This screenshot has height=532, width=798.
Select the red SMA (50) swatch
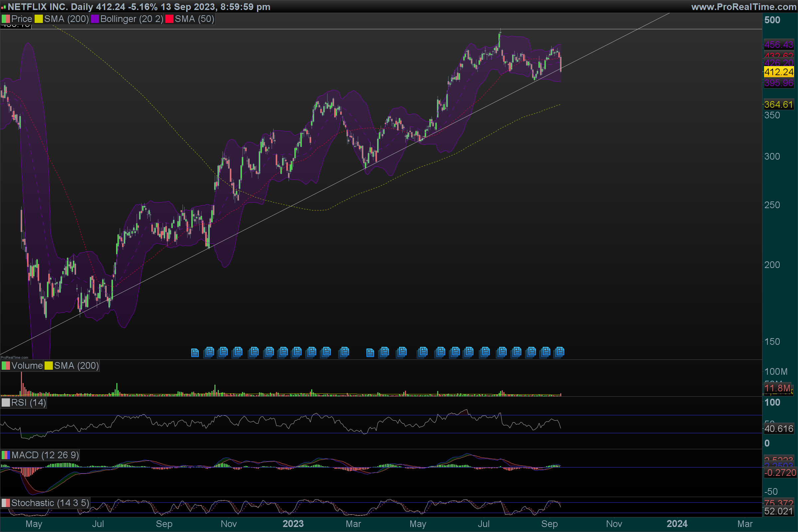(x=169, y=19)
